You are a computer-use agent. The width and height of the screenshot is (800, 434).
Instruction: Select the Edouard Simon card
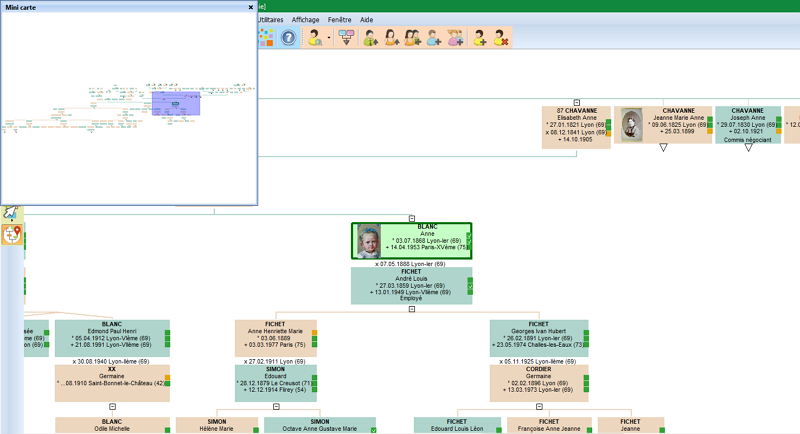coord(276,383)
